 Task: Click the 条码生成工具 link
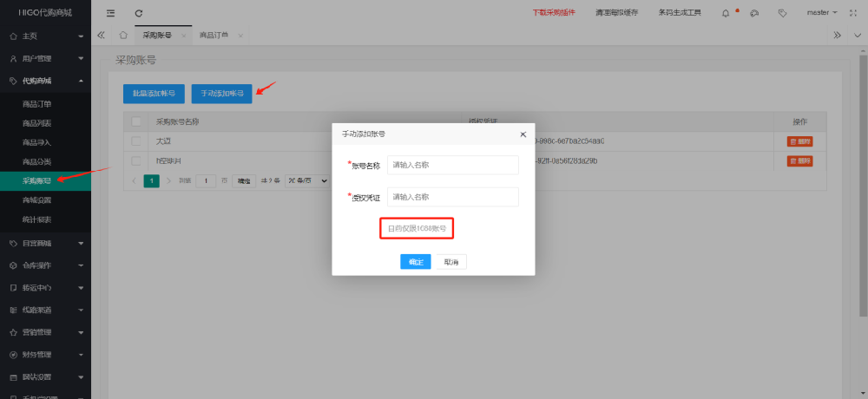tap(680, 13)
